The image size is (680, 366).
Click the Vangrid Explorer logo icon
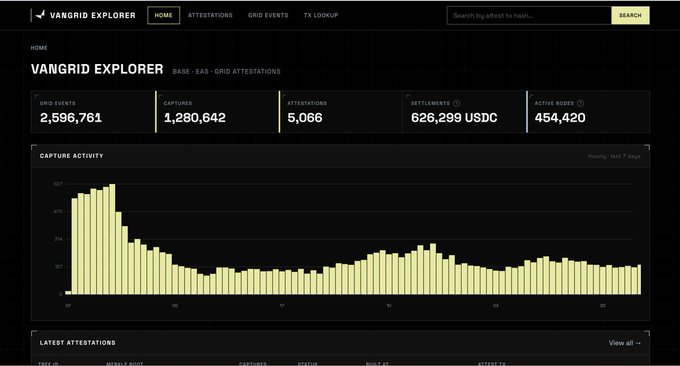[40, 15]
